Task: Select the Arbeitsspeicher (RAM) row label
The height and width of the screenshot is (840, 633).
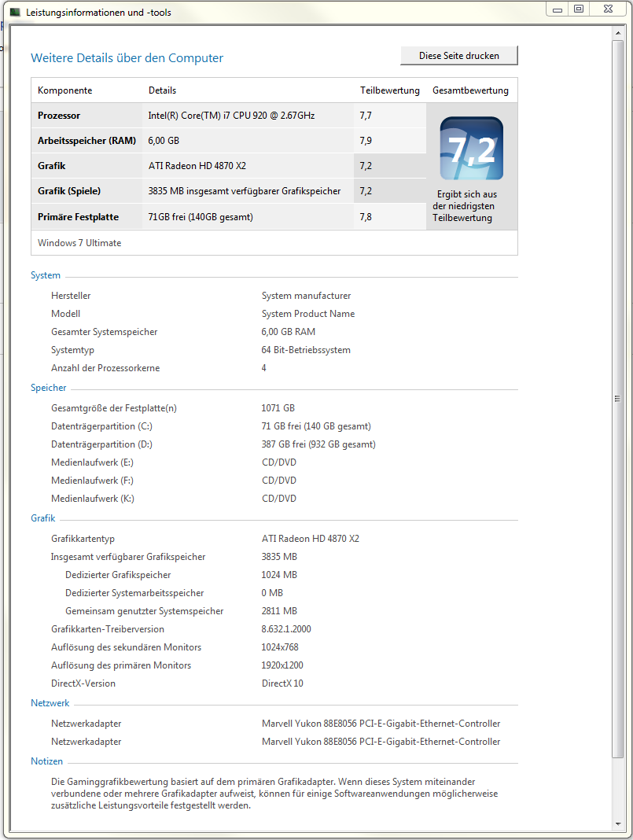Action: (x=86, y=141)
